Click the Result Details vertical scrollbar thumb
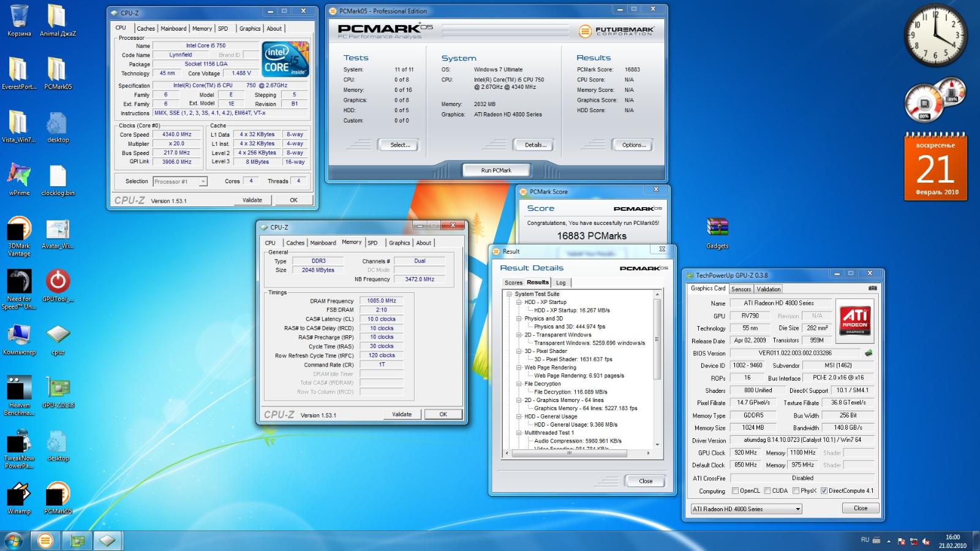Screen dimensions: 980x551 [x=658, y=339]
